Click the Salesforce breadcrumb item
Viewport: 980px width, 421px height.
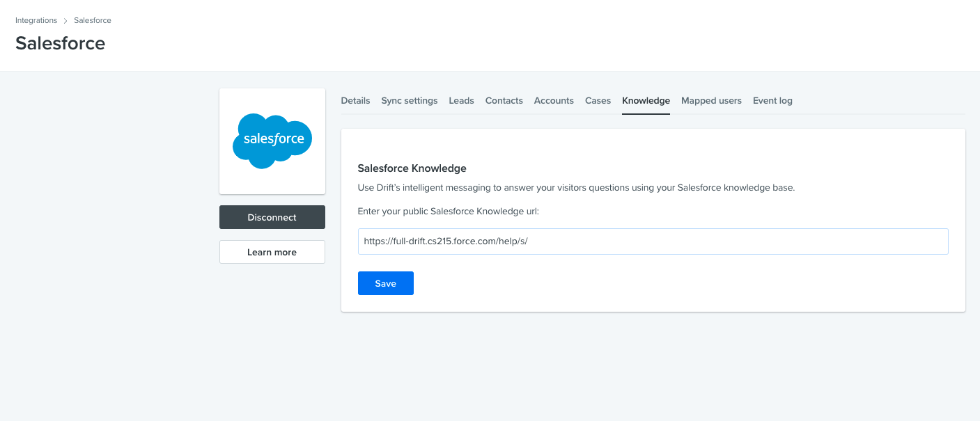[x=93, y=20]
